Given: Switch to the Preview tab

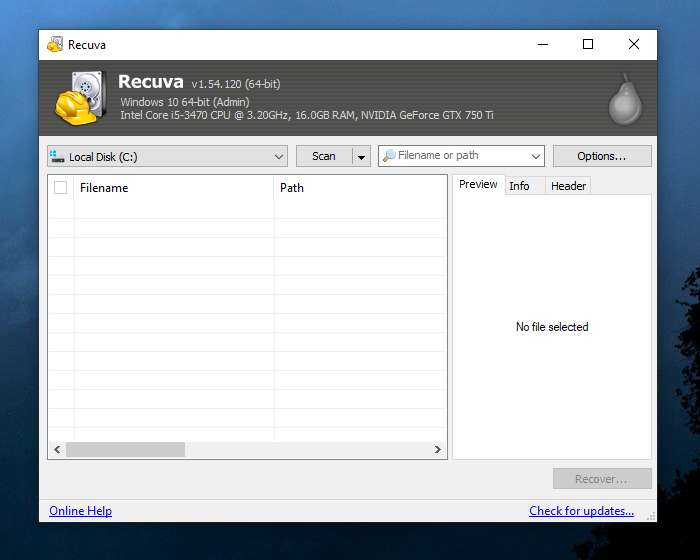Looking at the screenshot, I should click(478, 184).
